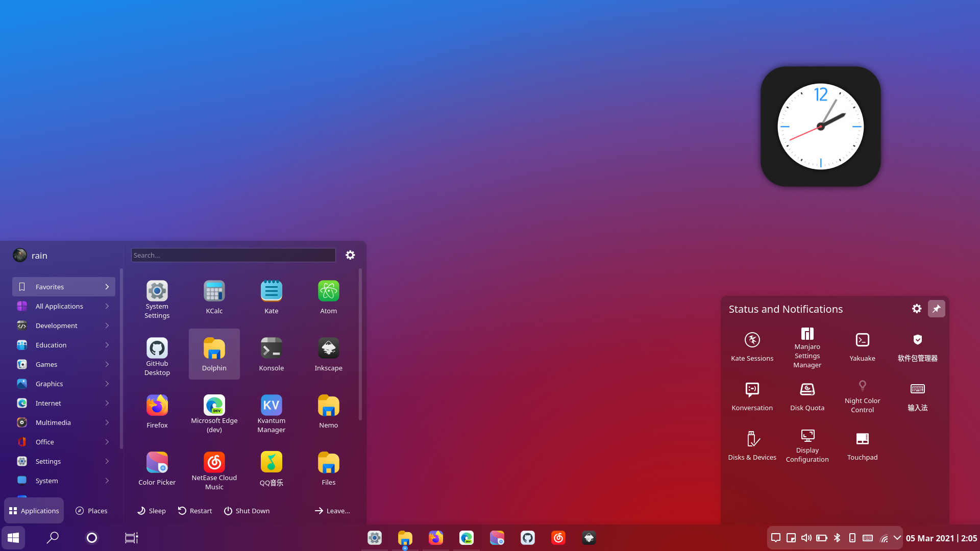
Task: Click the Sleep button
Action: point(151,511)
